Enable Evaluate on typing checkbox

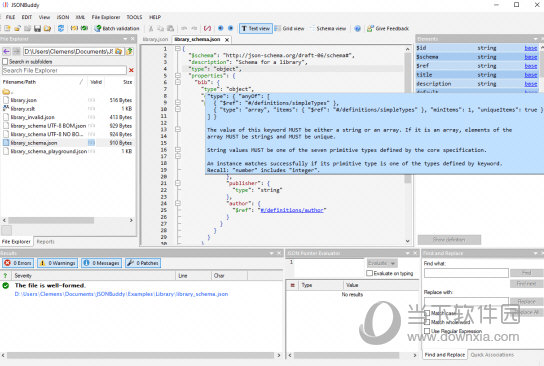369,273
